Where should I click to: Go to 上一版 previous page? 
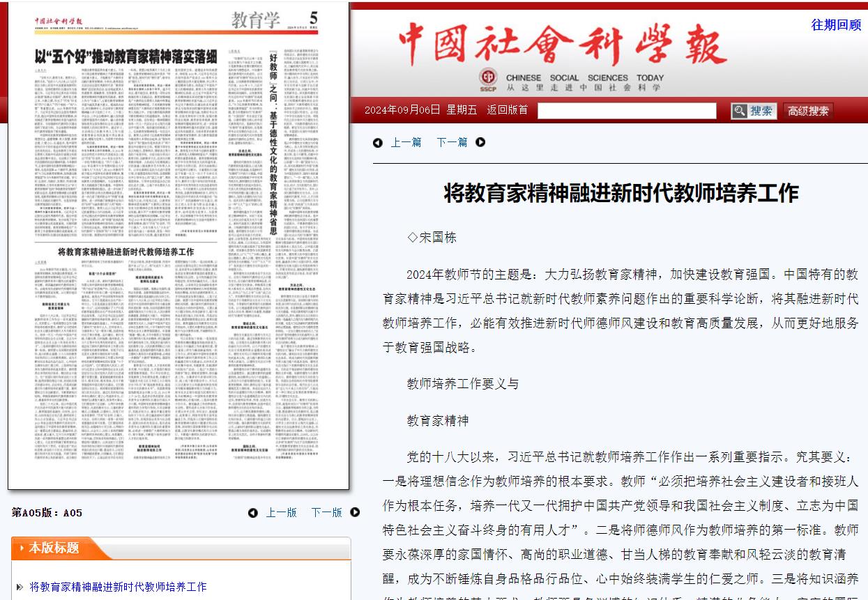coord(281,512)
